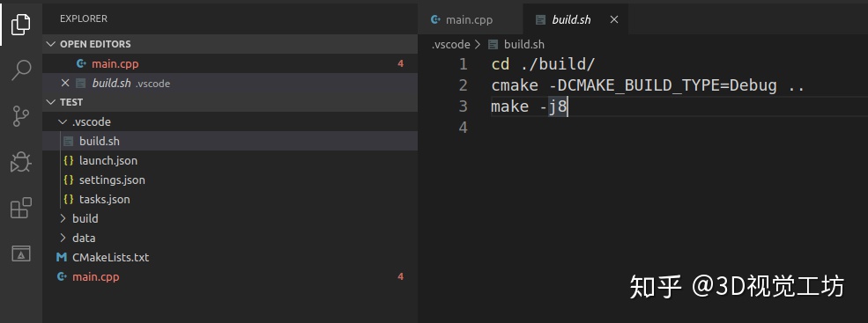Click the C++ icon of root main.cpp
Screen dimensions: 868x323
(x=62, y=276)
